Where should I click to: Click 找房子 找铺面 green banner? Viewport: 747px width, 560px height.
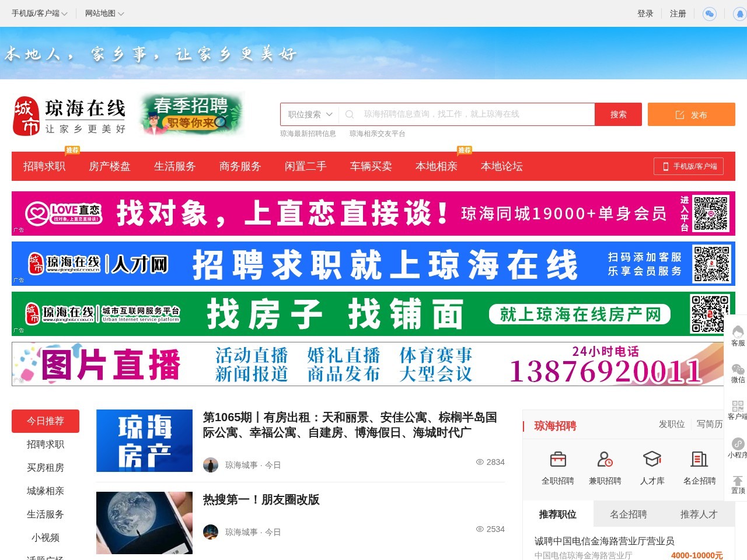coord(373,314)
